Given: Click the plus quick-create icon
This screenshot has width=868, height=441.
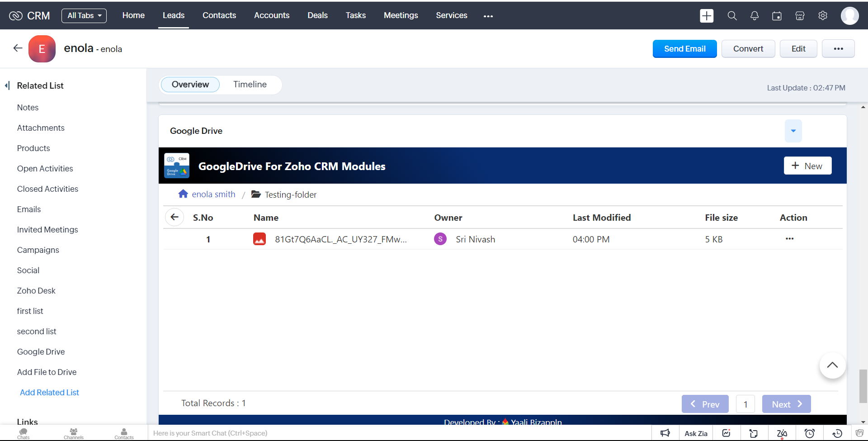Looking at the screenshot, I should [707, 16].
